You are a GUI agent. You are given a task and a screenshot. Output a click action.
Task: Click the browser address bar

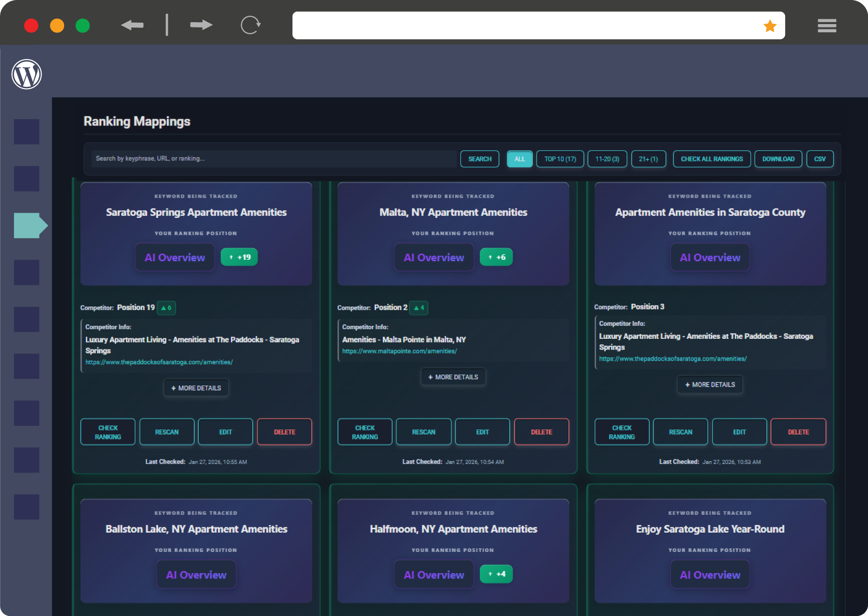(526, 26)
